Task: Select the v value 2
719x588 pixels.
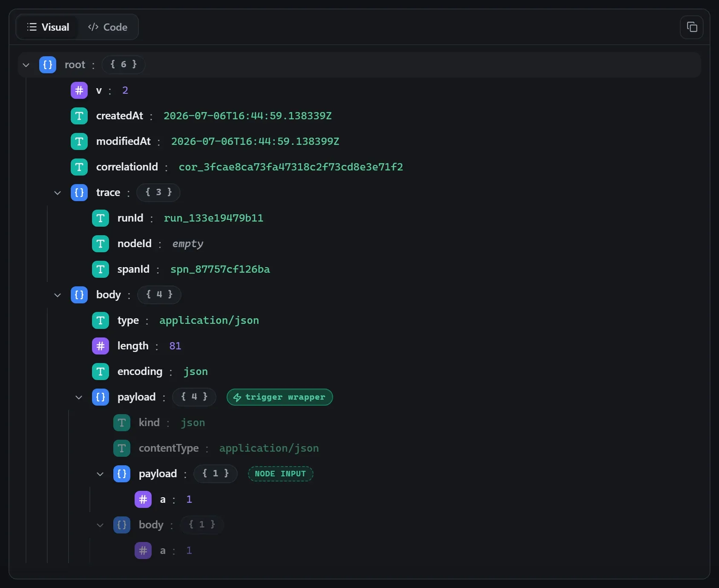Action: tap(125, 90)
